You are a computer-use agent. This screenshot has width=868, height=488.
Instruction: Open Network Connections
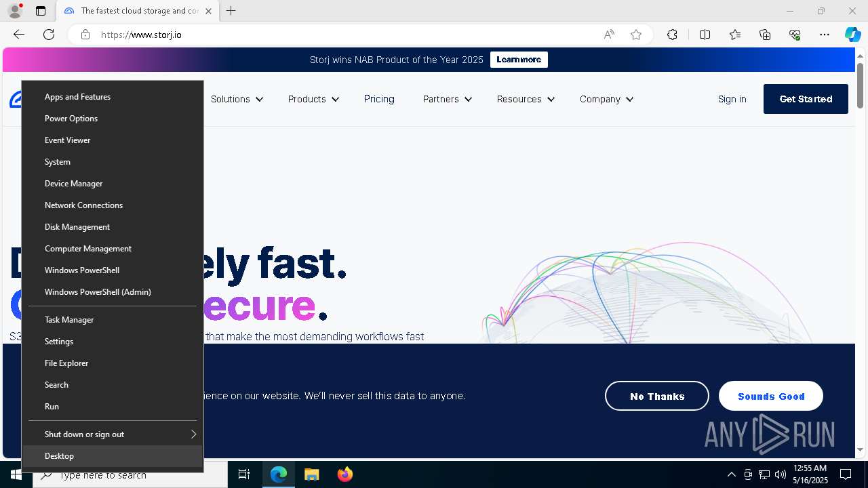click(x=113, y=205)
